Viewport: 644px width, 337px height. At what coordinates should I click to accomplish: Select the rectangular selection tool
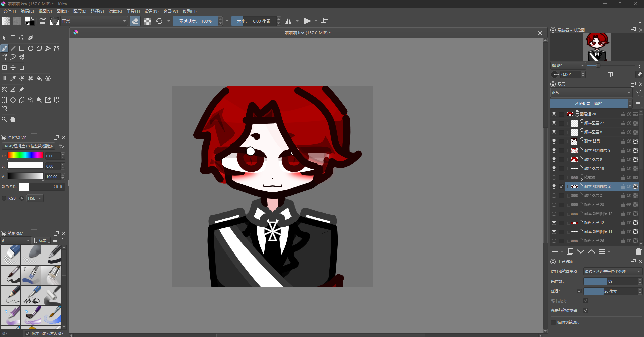4,100
